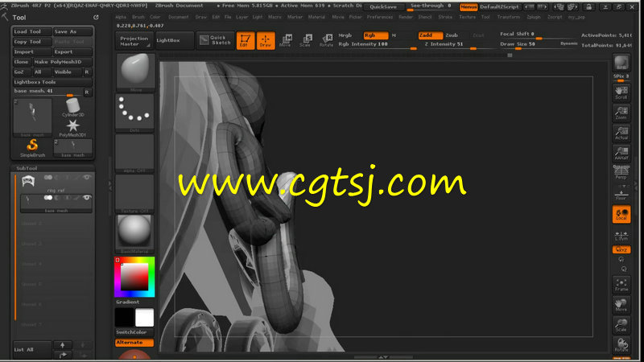Open the Render menu
Viewport: 644px width, 362px height.
[x=406, y=17]
